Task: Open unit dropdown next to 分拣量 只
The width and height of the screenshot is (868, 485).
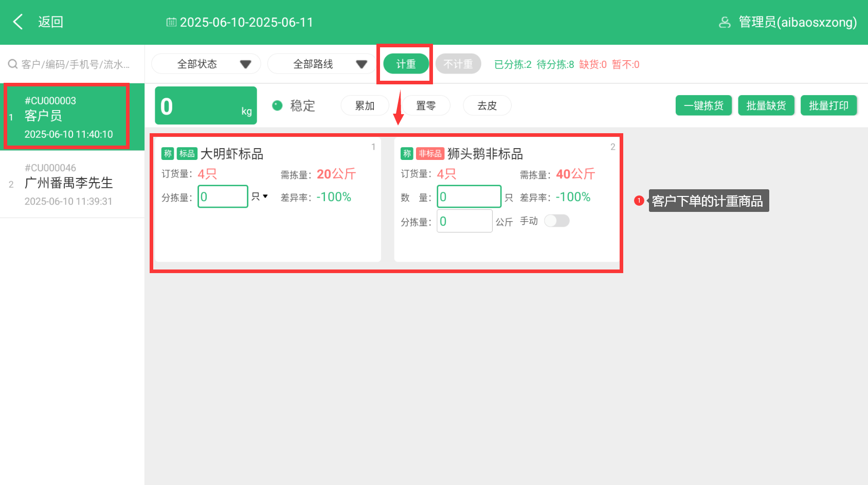Action: [260, 196]
